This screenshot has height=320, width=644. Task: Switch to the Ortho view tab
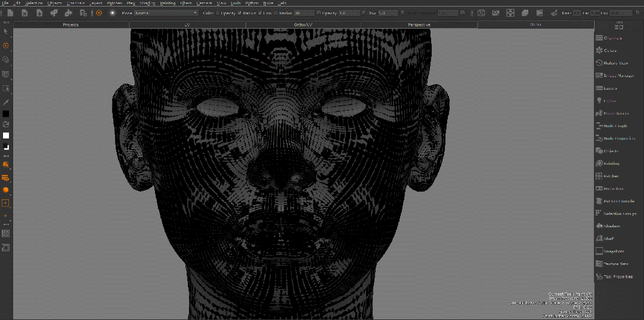pos(535,24)
